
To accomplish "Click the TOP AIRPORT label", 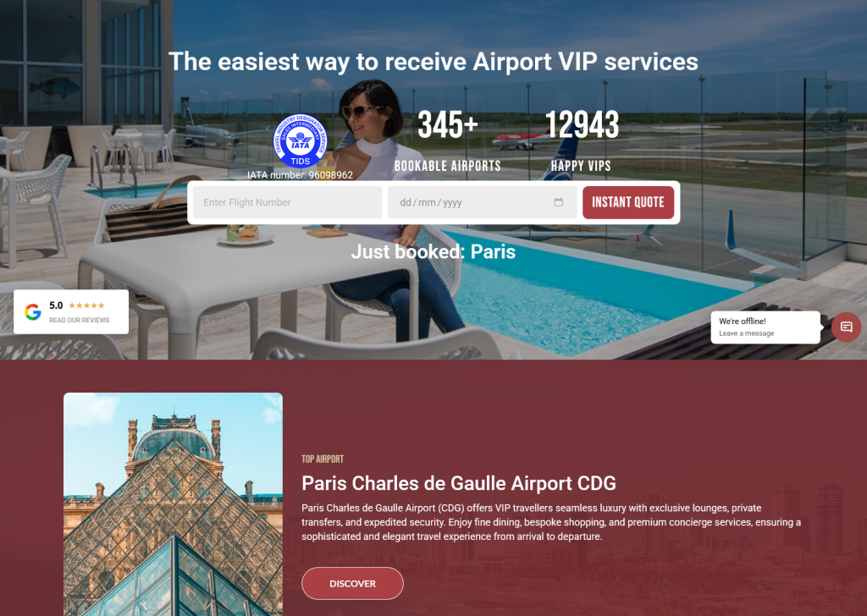I will click(x=323, y=459).
